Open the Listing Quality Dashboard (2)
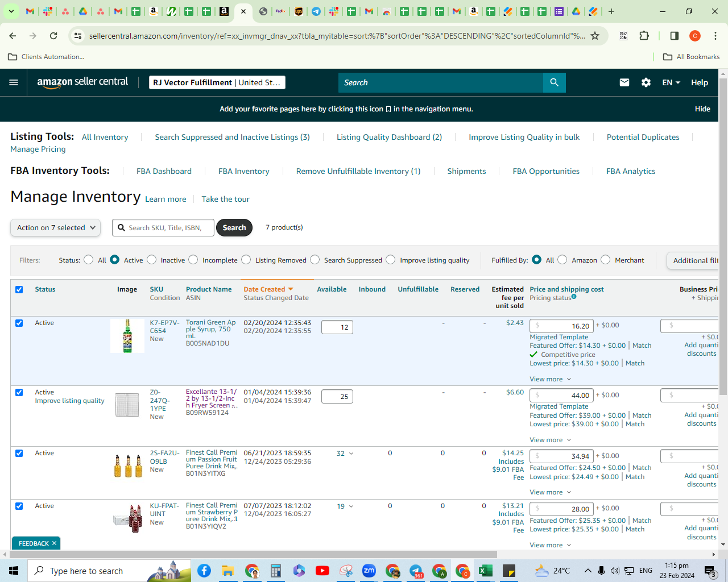This screenshot has width=728, height=582. click(x=390, y=137)
